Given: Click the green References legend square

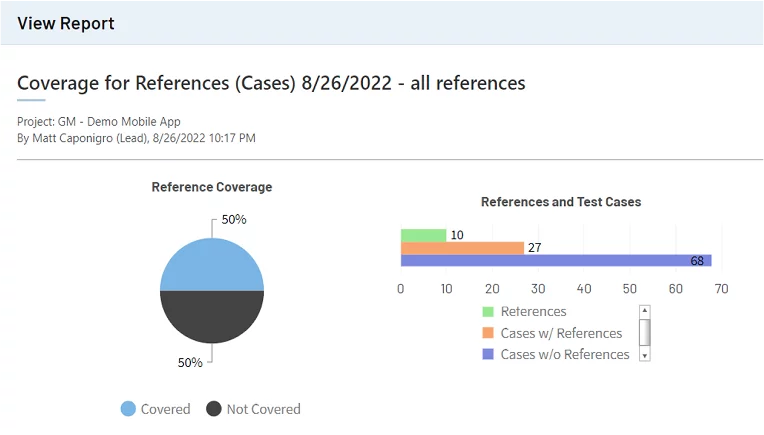Looking at the screenshot, I should point(488,312).
